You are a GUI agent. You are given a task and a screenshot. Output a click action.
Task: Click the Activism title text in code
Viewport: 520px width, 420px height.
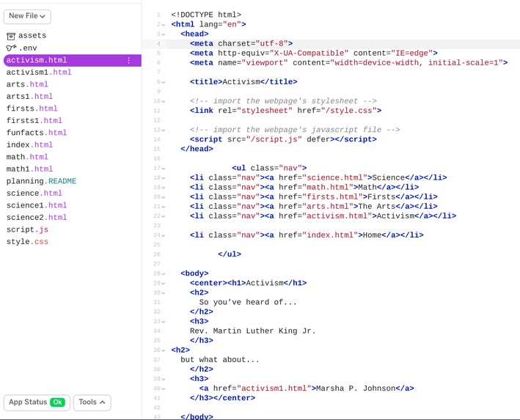point(241,81)
